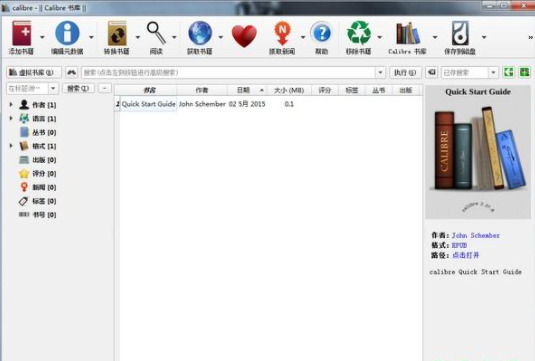The image size is (535, 361).
Task: Open the Save to disk dropdown arrow
Action: 484,37
